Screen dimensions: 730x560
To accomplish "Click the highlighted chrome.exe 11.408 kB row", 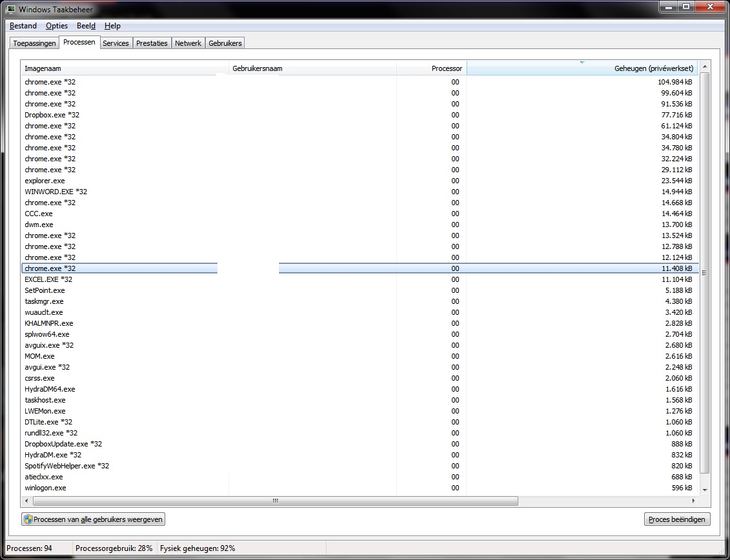I will point(360,268).
